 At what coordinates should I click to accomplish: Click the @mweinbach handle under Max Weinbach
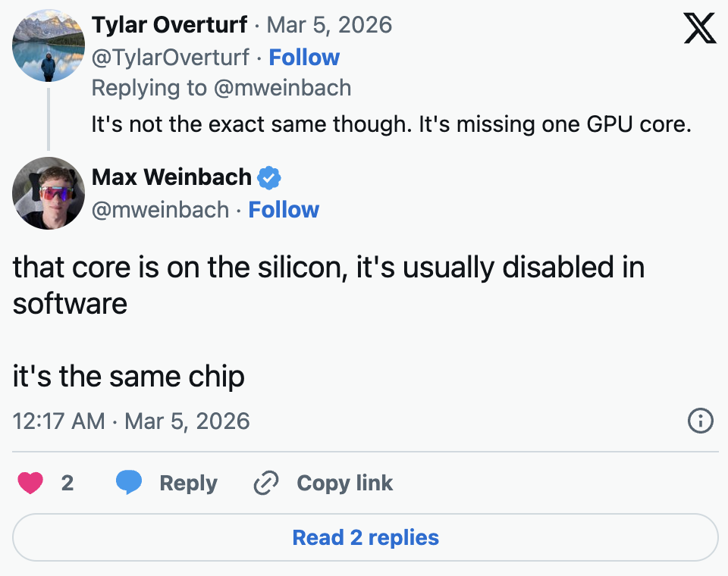pos(160,210)
